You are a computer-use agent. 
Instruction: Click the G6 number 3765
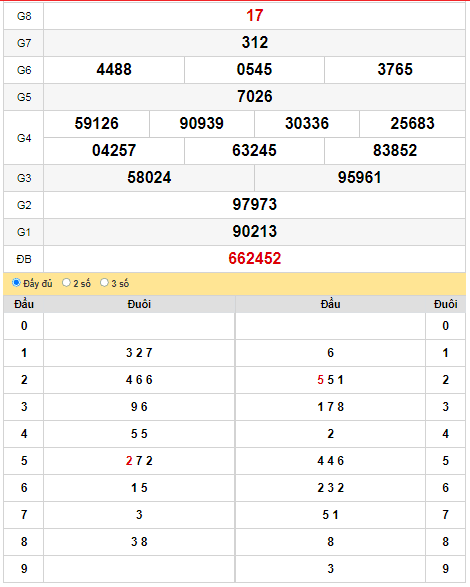(x=395, y=70)
